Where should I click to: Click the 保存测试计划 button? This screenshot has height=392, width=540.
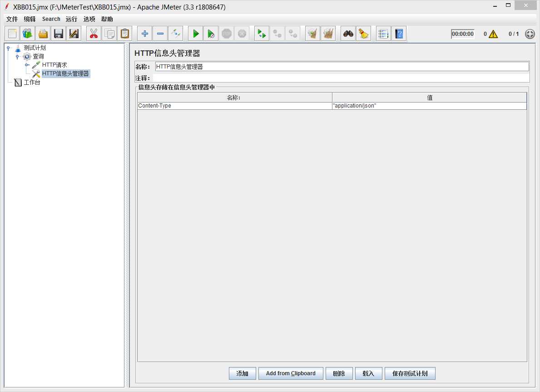click(x=410, y=373)
